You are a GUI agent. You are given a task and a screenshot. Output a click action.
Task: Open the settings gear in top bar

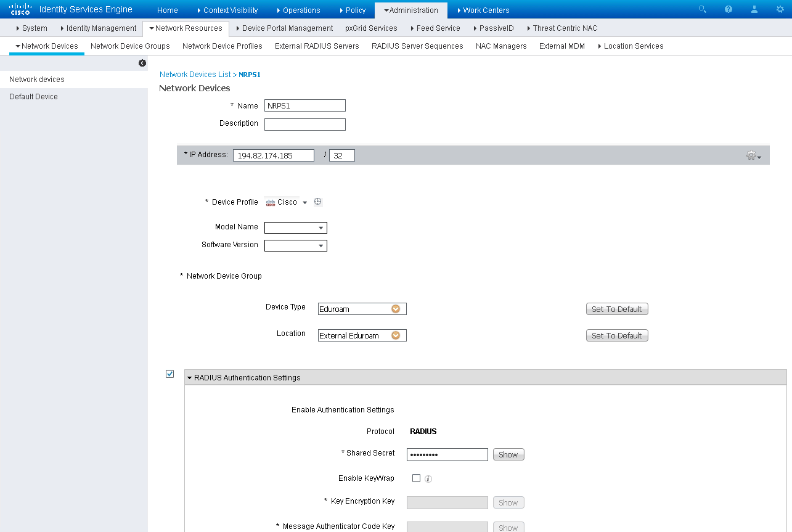pos(780,9)
